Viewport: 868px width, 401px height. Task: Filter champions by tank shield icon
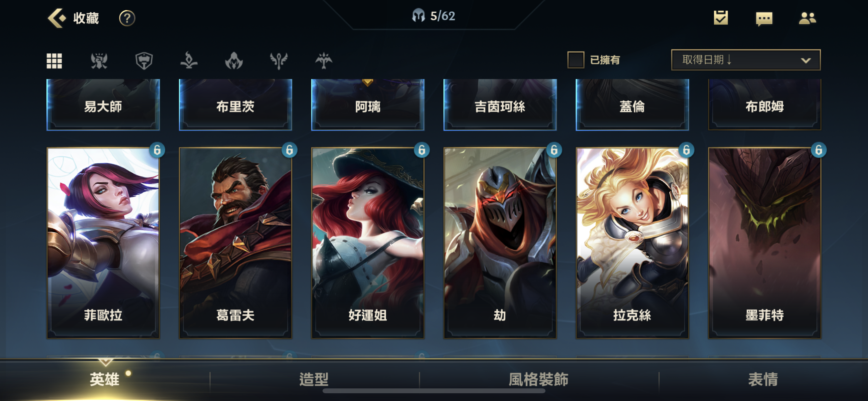click(144, 61)
